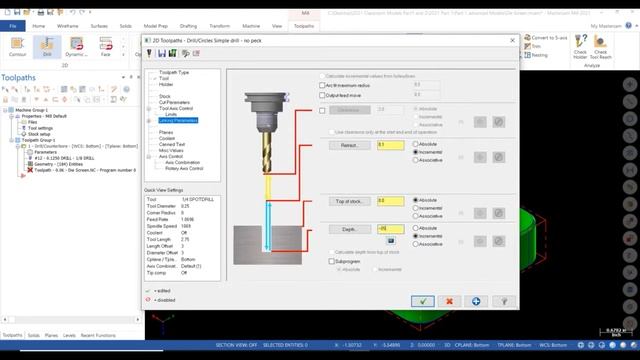Screen dimensions: 640x360
Task: Click the green load parameters icon in dialog
Action: (173, 53)
